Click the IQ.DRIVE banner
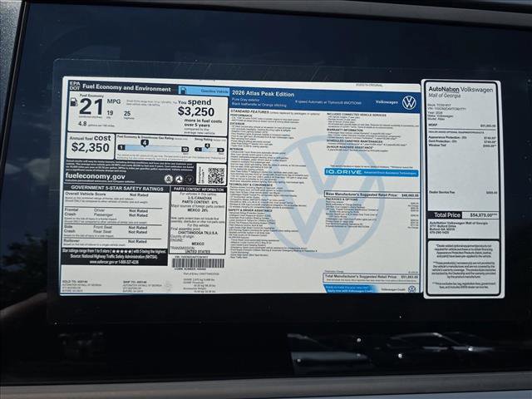Screen dimensions: 532x399 click(x=372, y=172)
